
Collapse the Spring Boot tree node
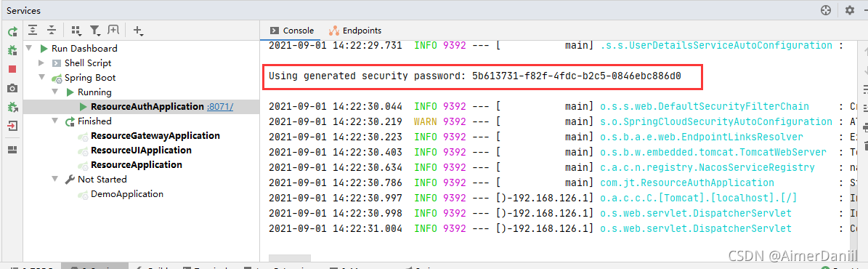42,78
